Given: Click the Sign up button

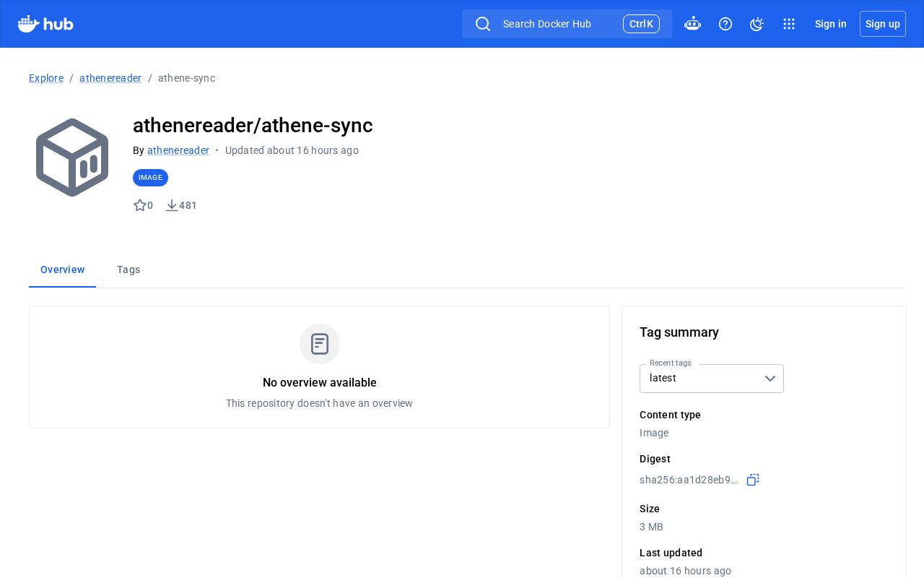Looking at the screenshot, I should click(883, 24).
